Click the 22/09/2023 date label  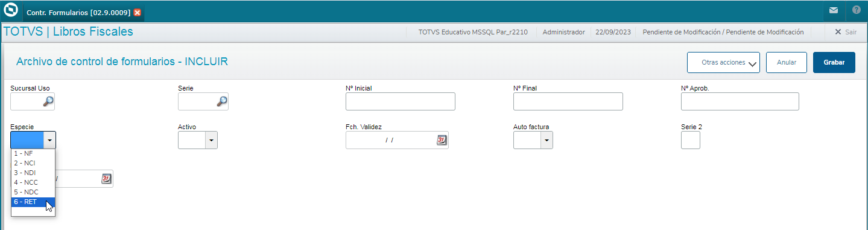point(613,32)
